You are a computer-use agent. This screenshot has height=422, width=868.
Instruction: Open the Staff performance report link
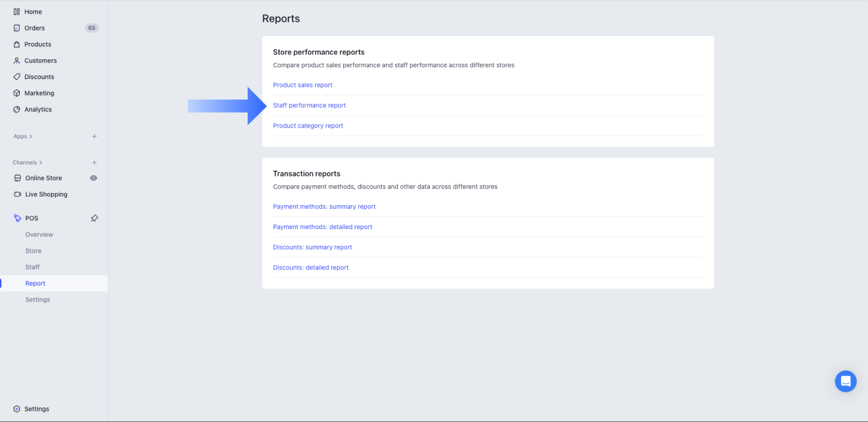pos(309,106)
